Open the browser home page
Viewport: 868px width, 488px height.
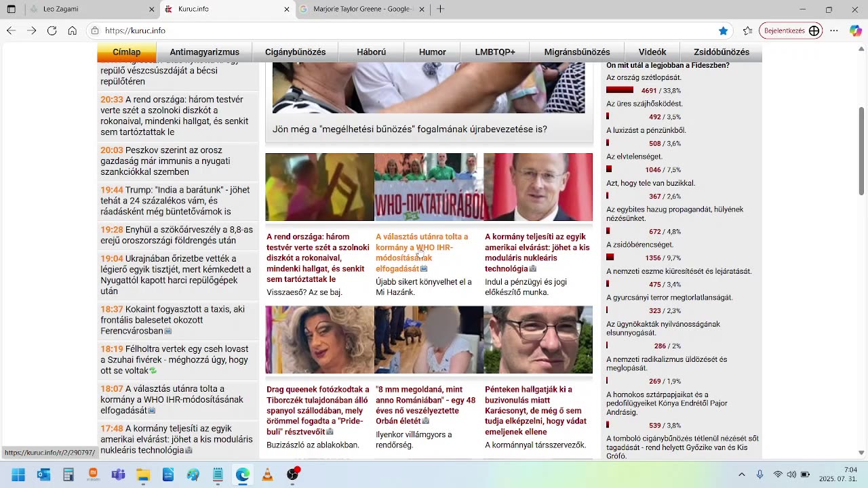[73, 30]
